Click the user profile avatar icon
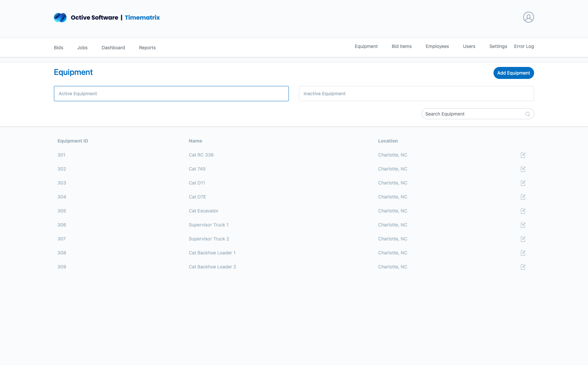The height and width of the screenshot is (365, 588). (528, 17)
